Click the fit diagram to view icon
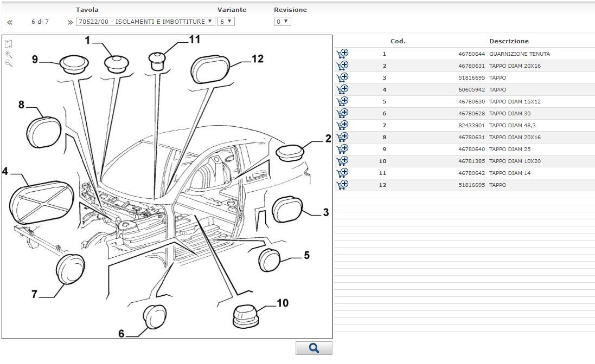 pos(8,44)
